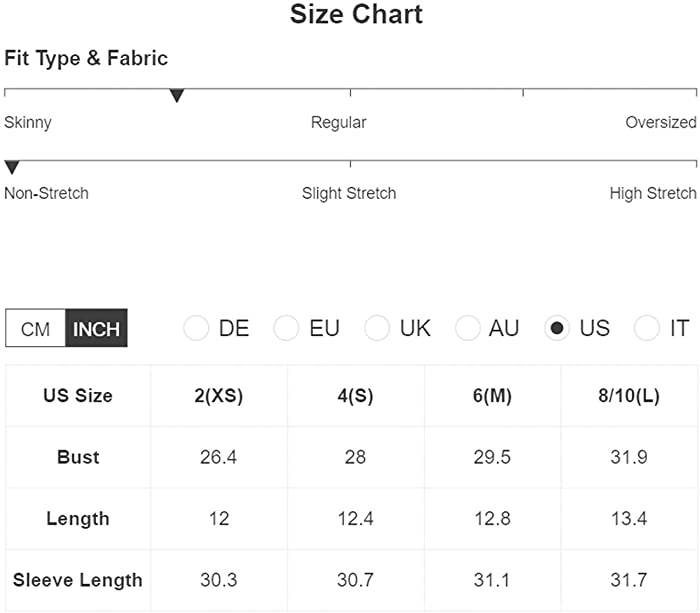
Task: Click the Regular fit label
Action: tap(338, 122)
